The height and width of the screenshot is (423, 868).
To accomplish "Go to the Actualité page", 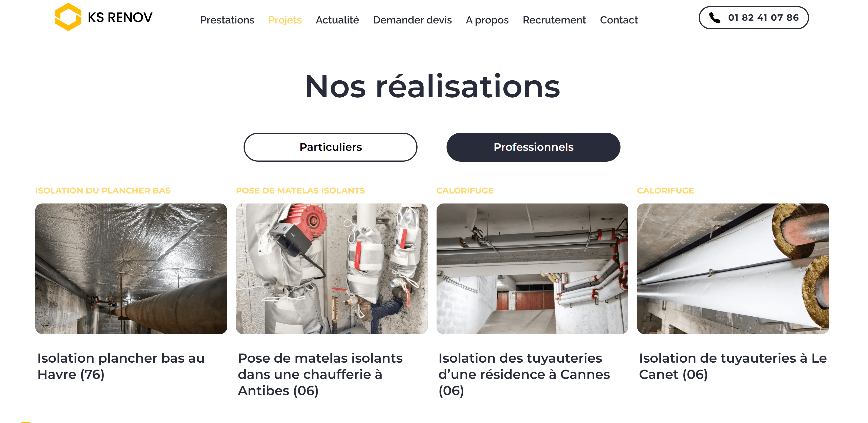I will (337, 20).
